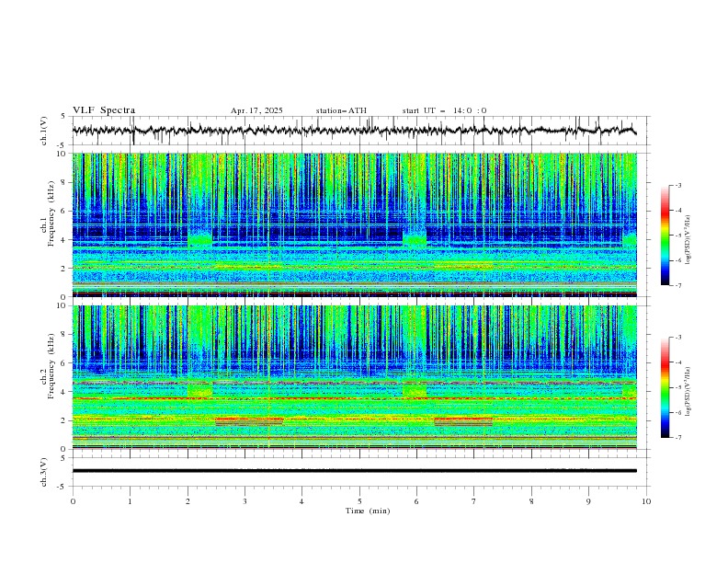Screen dimensions: 728x563
Task: Click the 'ch.1(V)' axis label
Action: pos(44,131)
